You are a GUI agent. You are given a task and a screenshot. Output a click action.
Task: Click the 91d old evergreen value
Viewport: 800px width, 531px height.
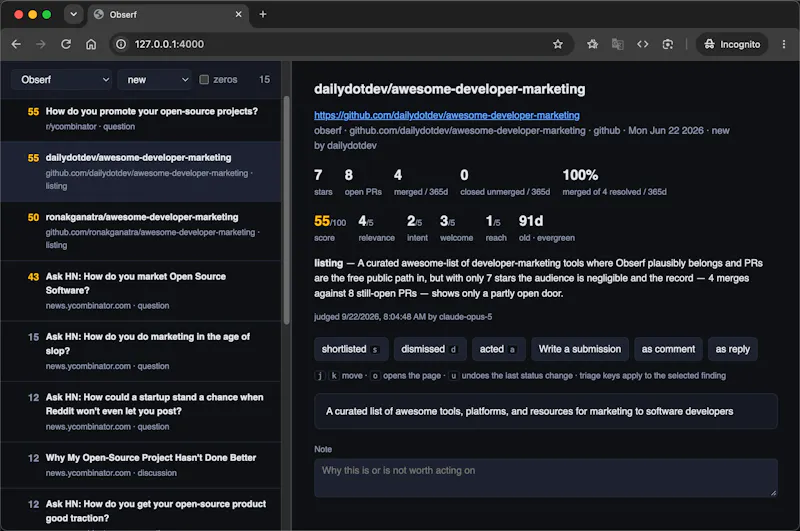pos(546,228)
